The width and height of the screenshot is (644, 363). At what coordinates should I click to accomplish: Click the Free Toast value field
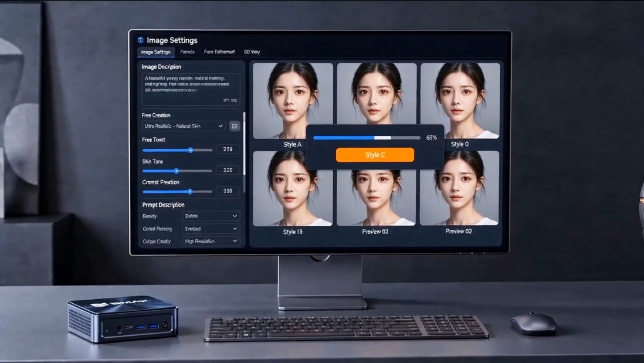[228, 150]
